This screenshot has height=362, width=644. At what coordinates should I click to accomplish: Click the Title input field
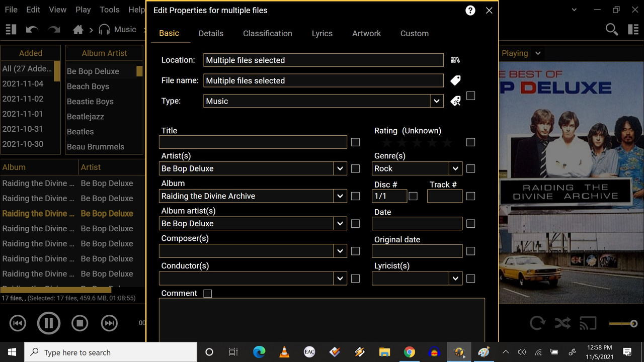pyautogui.click(x=253, y=142)
